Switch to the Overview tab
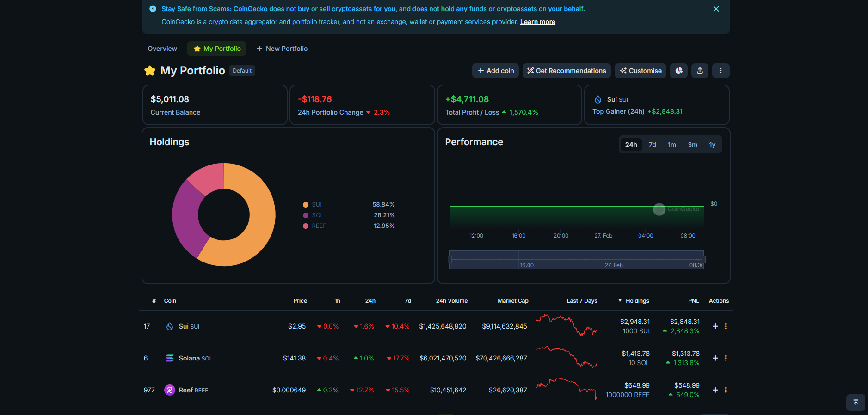The height and width of the screenshot is (415, 868). 162,49
